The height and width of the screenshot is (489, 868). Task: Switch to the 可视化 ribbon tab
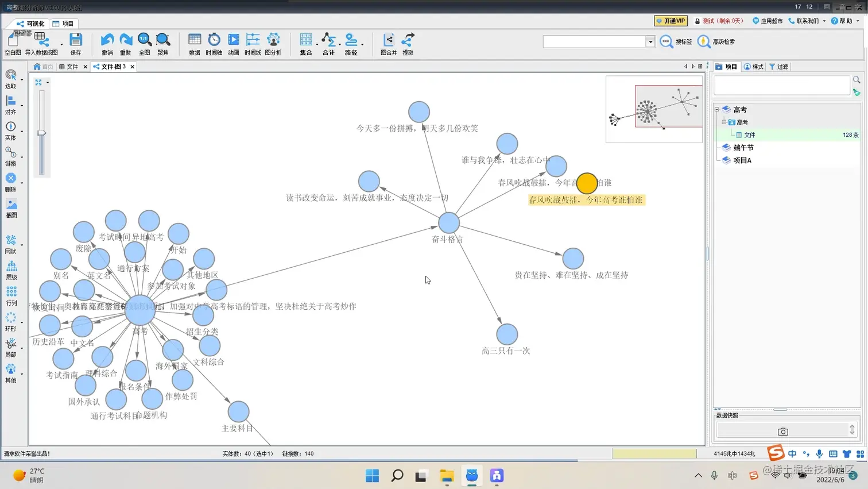(30, 24)
